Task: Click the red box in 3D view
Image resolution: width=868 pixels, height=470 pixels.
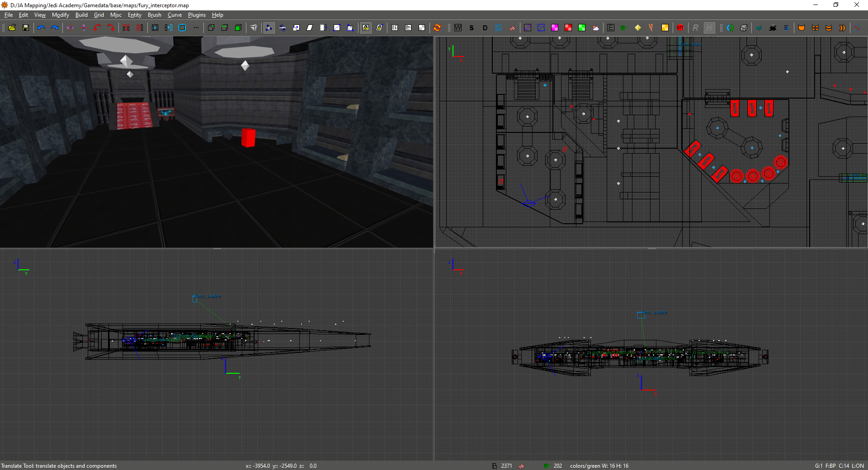Action: coord(248,137)
